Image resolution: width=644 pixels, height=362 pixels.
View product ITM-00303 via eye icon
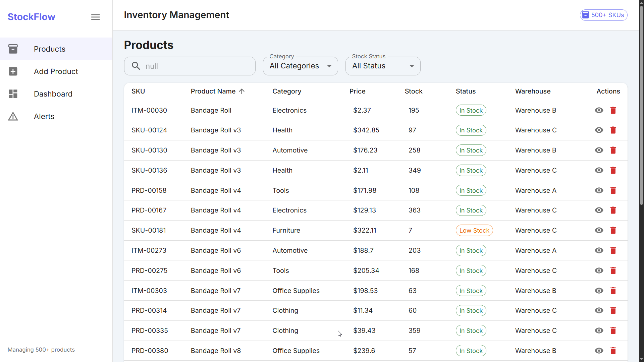599,291
